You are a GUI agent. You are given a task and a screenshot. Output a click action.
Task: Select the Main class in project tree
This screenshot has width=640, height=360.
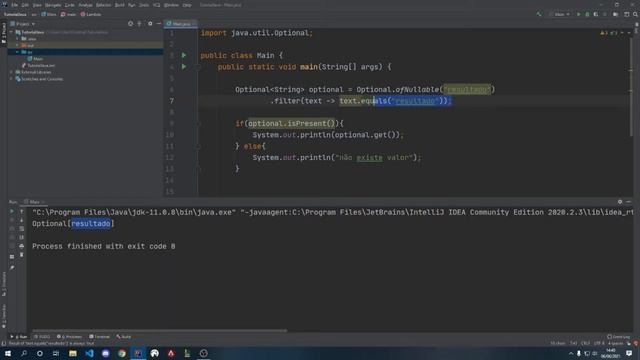[x=35, y=59]
